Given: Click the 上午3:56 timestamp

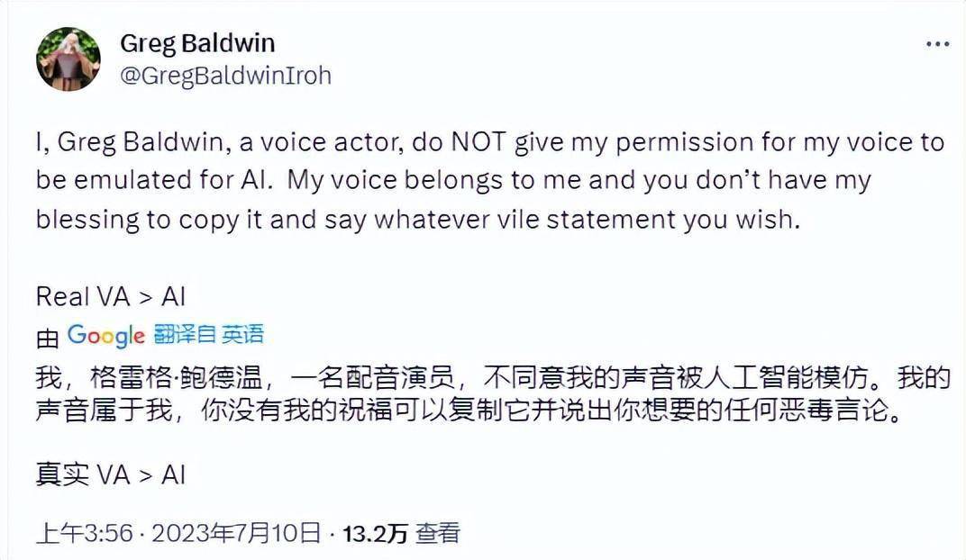Looking at the screenshot, I should pyautogui.click(x=86, y=534).
